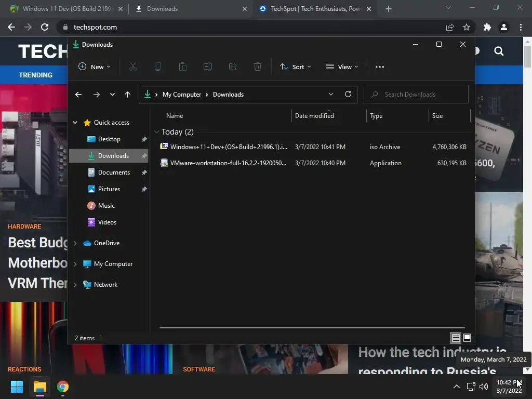Viewport: 532px width, 399px height.
Task: Select Pictures in Quick access
Action: 109,189
